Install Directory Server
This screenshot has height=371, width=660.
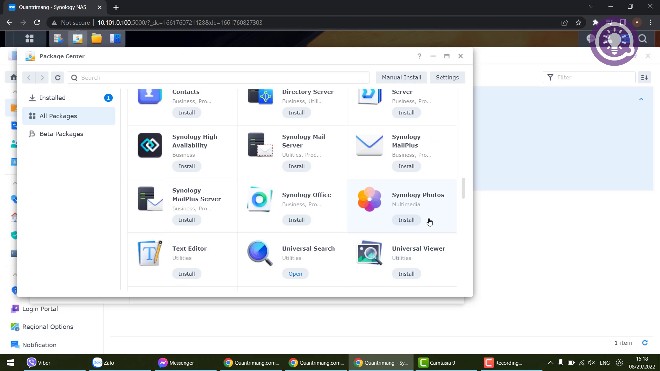296,112
